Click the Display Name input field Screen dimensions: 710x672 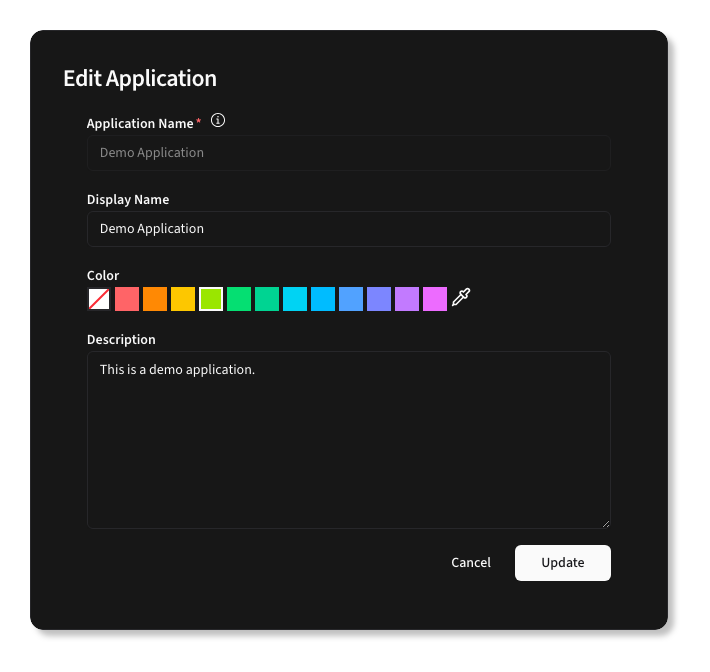(x=348, y=229)
